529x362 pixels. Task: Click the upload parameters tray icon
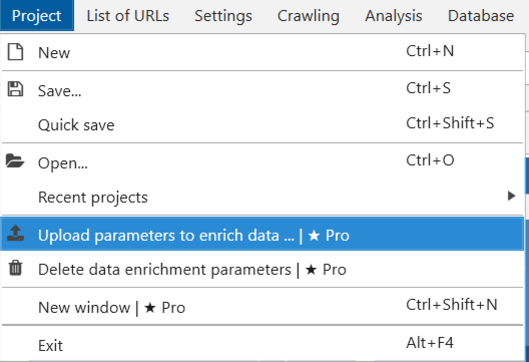coord(15,233)
